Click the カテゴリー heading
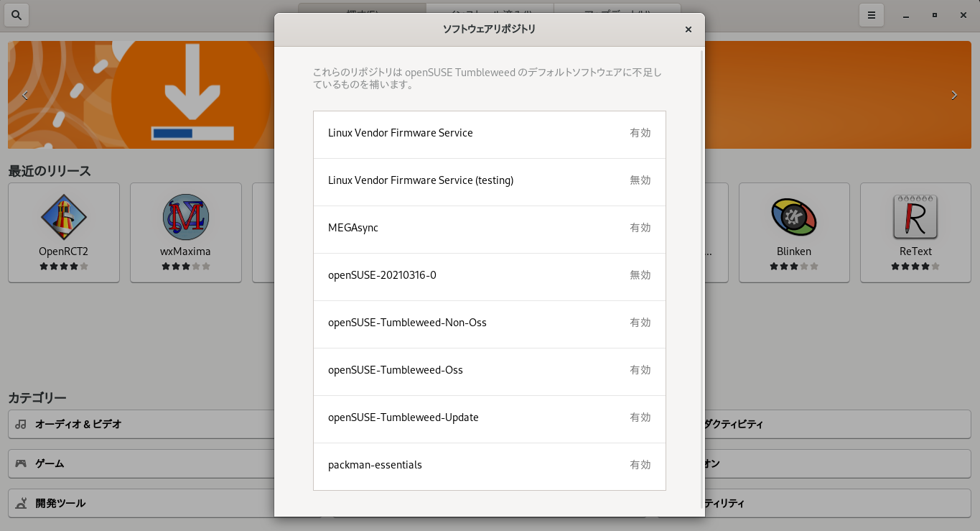This screenshot has height=531, width=980. click(37, 398)
